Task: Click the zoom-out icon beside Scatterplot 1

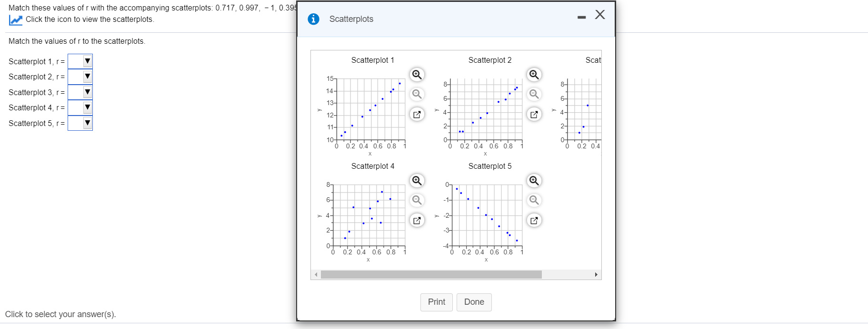Action: pos(417,94)
